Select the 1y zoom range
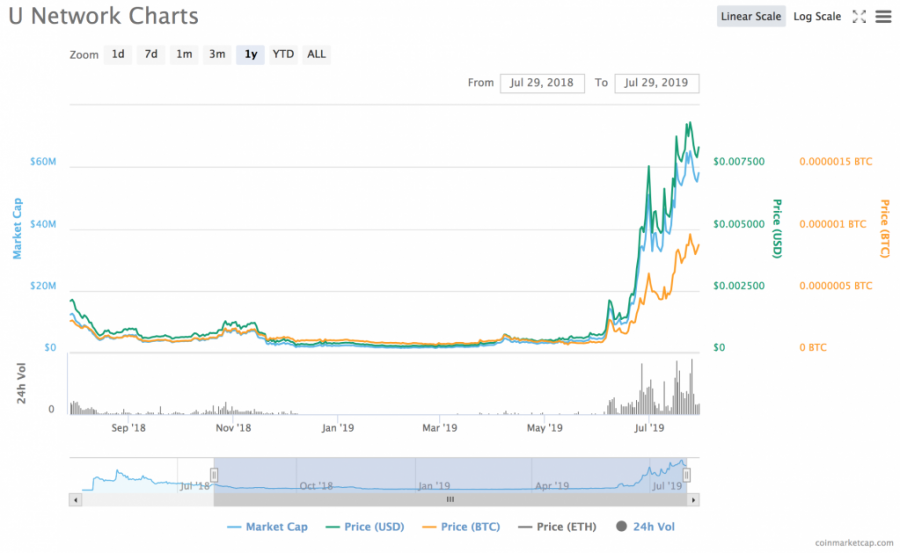This screenshot has width=900, height=553. [x=250, y=55]
